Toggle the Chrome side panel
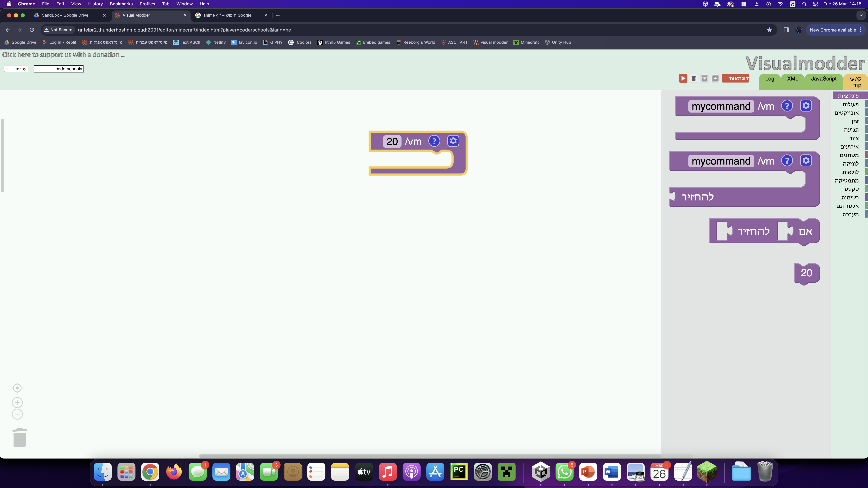 click(786, 30)
